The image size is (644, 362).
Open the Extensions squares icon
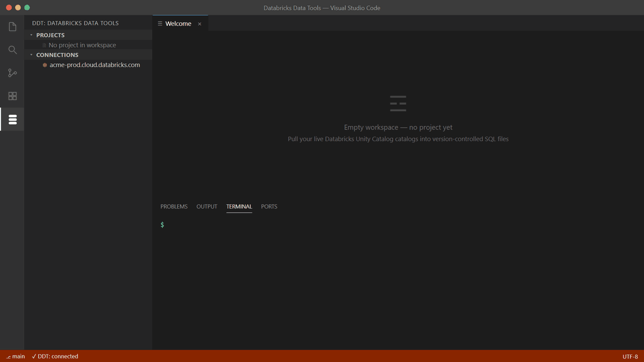(12, 96)
